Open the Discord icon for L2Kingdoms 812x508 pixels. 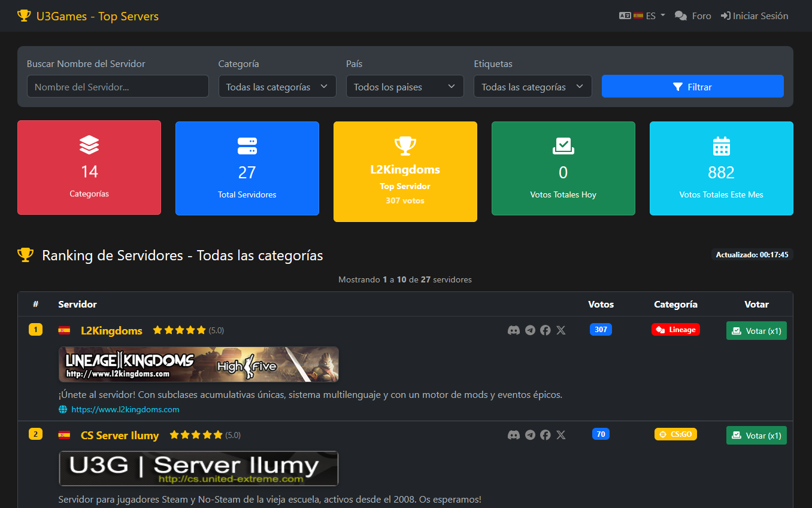[x=513, y=330]
